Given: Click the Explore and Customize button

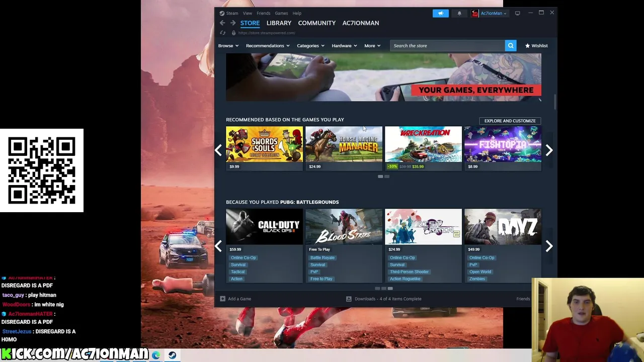Looking at the screenshot, I should click(x=510, y=121).
